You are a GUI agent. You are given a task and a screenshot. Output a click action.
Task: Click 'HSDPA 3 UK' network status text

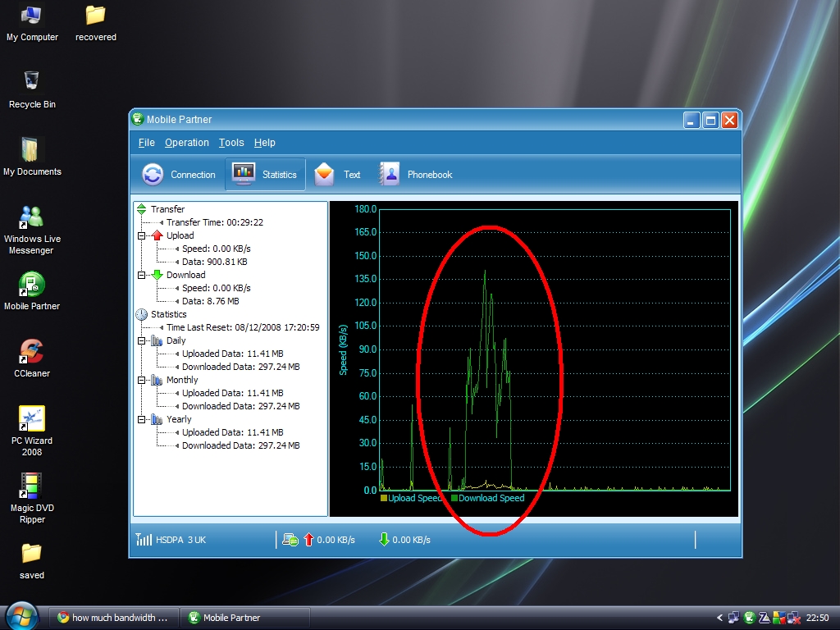tap(181, 540)
